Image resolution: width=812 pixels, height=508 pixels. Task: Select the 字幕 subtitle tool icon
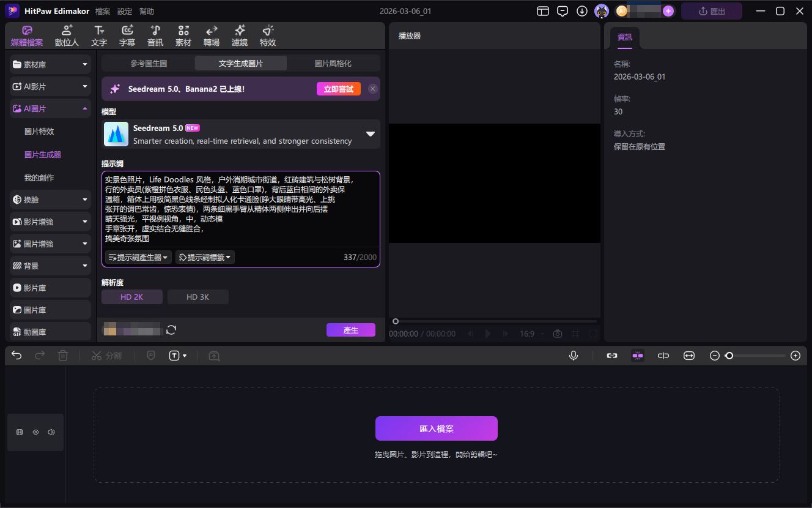point(127,35)
